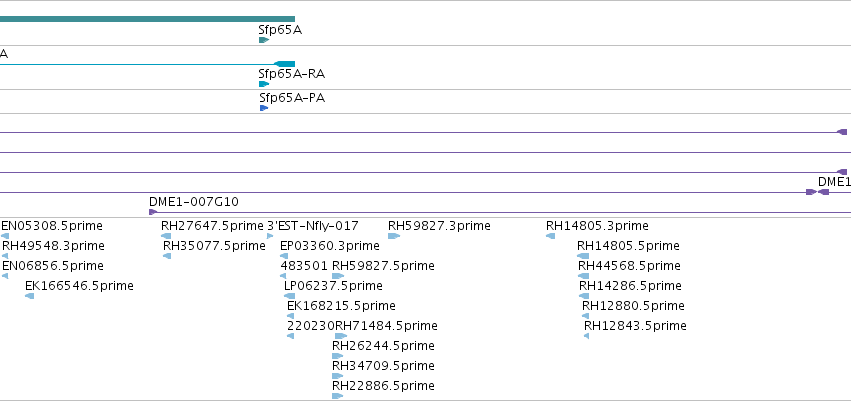Viewport: 851px width, 401px height.
Task: Select the thick teal gene span bar
Action: click(147, 19)
